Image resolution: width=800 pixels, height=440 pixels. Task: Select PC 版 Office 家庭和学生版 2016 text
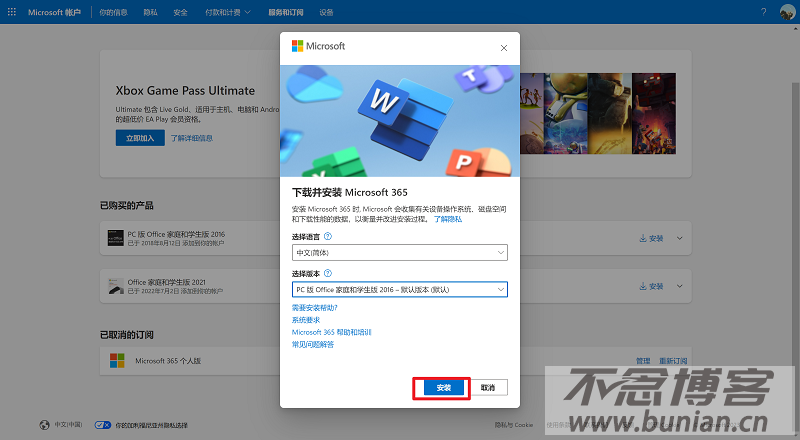click(x=176, y=234)
